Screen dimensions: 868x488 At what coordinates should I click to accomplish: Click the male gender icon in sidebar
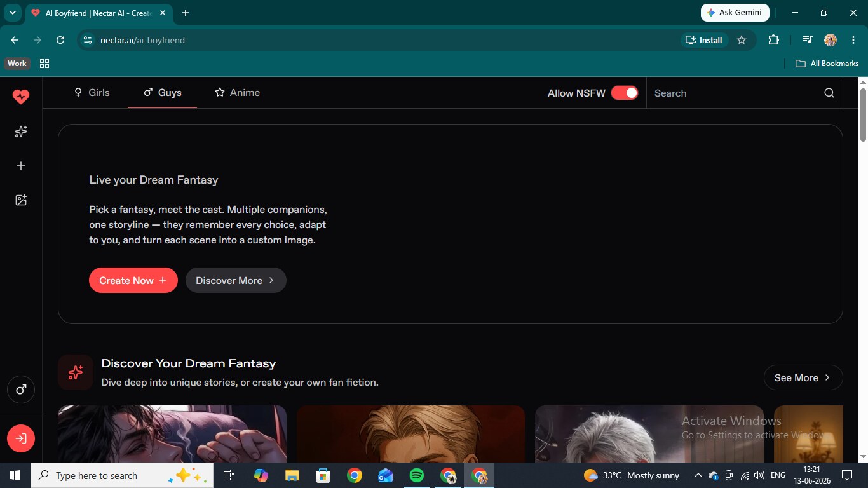21,390
